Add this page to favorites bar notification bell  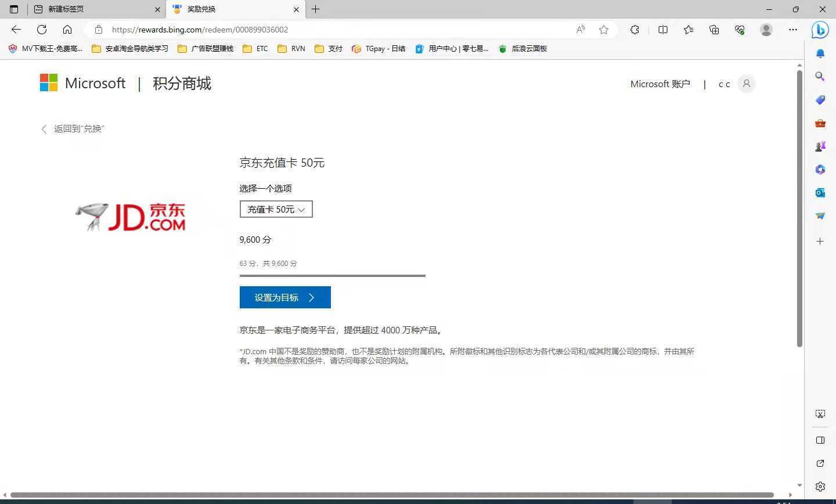[820, 53]
